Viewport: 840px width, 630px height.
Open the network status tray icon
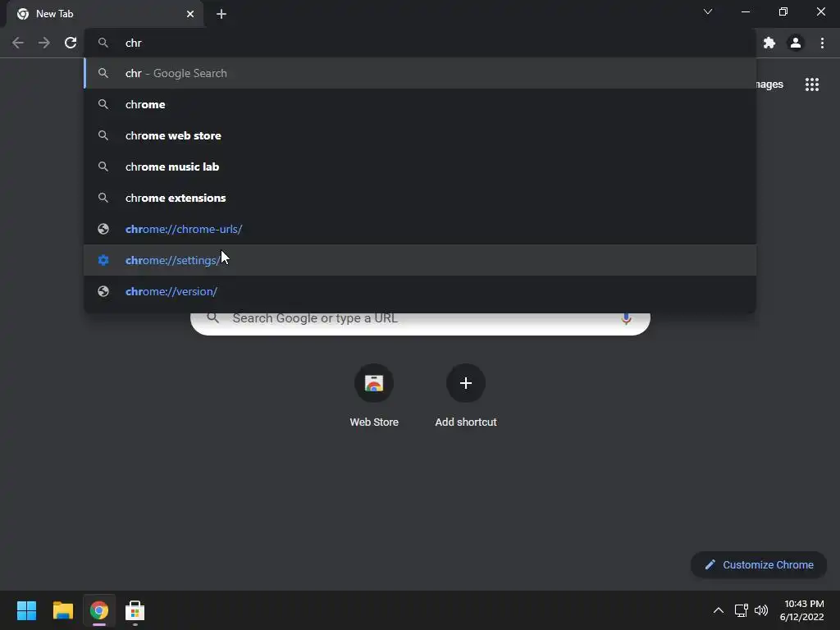(x=741, y=610)
